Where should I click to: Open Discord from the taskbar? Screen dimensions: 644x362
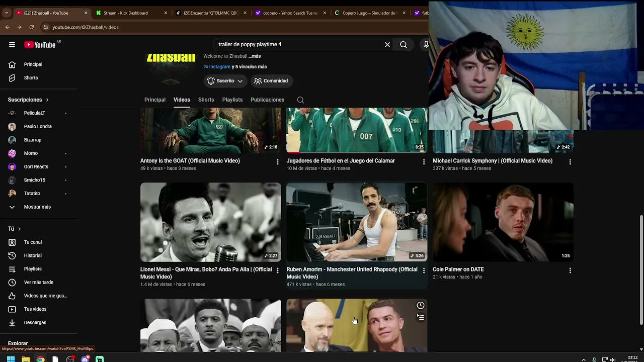[85, 359]
